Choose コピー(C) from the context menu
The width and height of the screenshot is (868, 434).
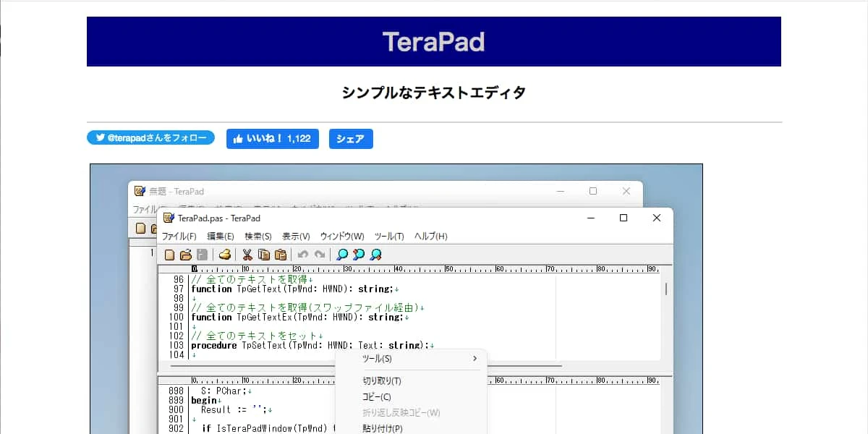[377, 397]
